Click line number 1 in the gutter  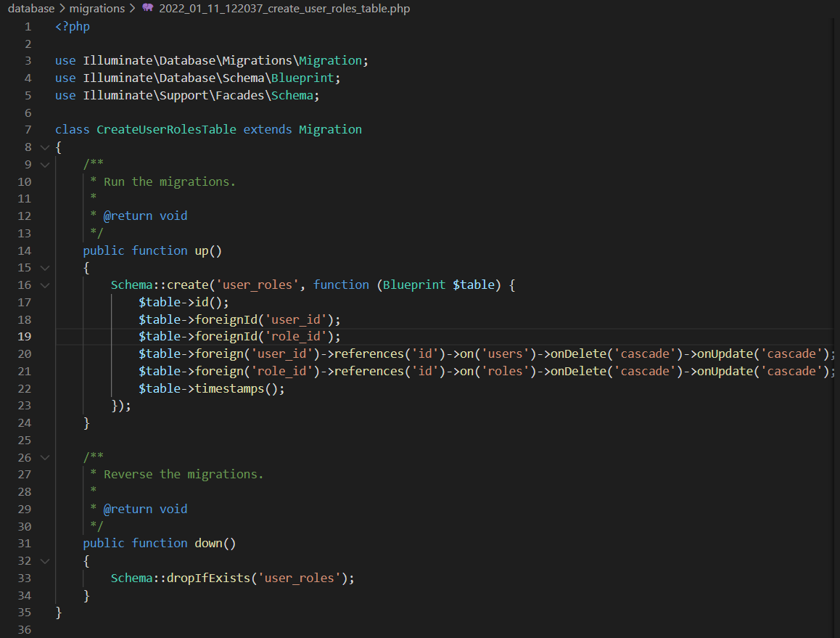coord(28,27)
